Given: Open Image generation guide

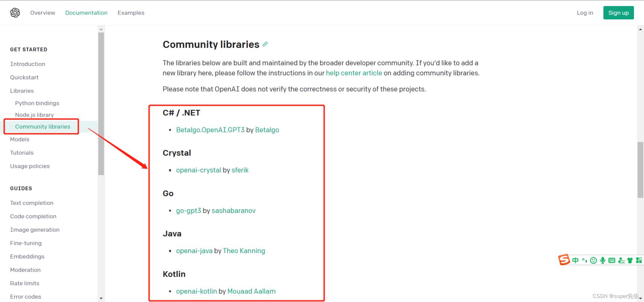Looking at the screenshot, I should pos(35,230).
